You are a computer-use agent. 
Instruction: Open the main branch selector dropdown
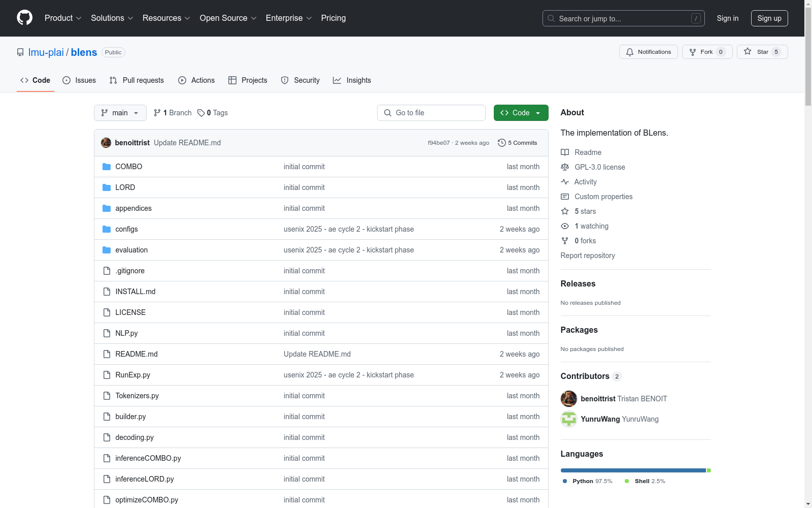click(x=120, y=113)
